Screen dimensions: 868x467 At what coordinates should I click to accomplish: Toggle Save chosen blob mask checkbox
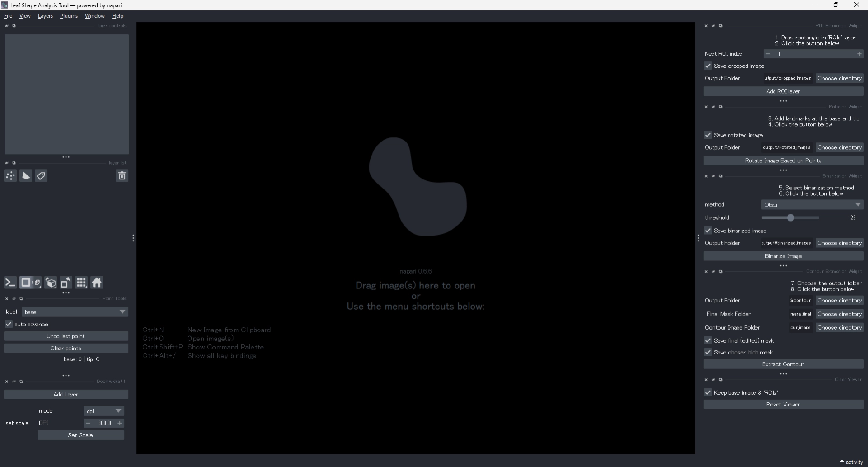coord(708,353)
